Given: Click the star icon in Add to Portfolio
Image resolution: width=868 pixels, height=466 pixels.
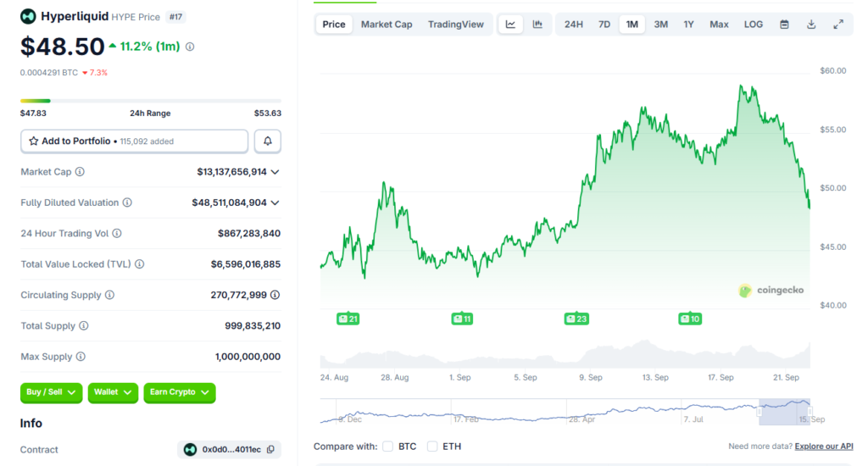Looking at the screenshot, I should pos(33,141).
